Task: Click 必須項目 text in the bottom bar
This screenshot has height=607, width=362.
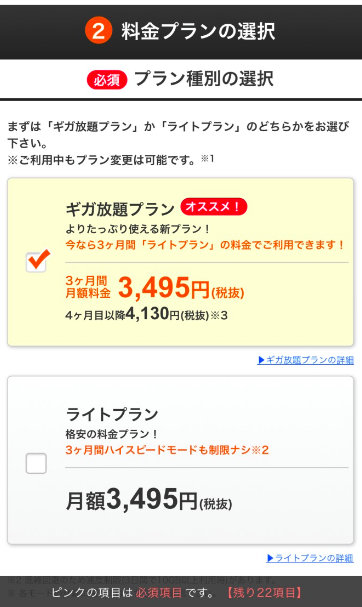Action: [159, 592]
